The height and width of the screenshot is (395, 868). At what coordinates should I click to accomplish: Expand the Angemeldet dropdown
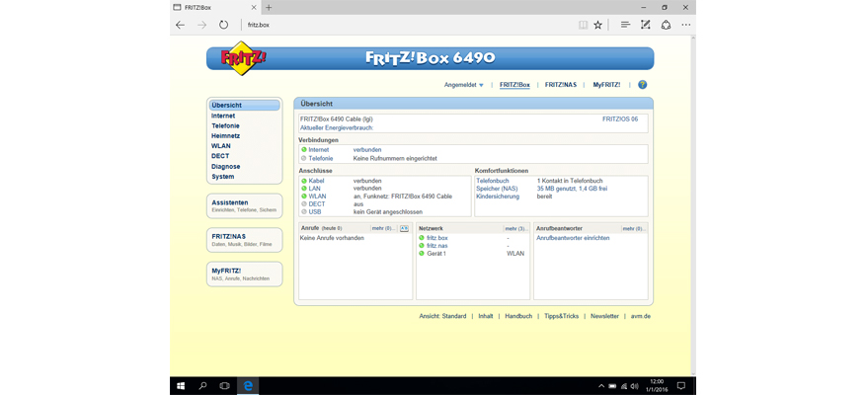click(464, 85)
